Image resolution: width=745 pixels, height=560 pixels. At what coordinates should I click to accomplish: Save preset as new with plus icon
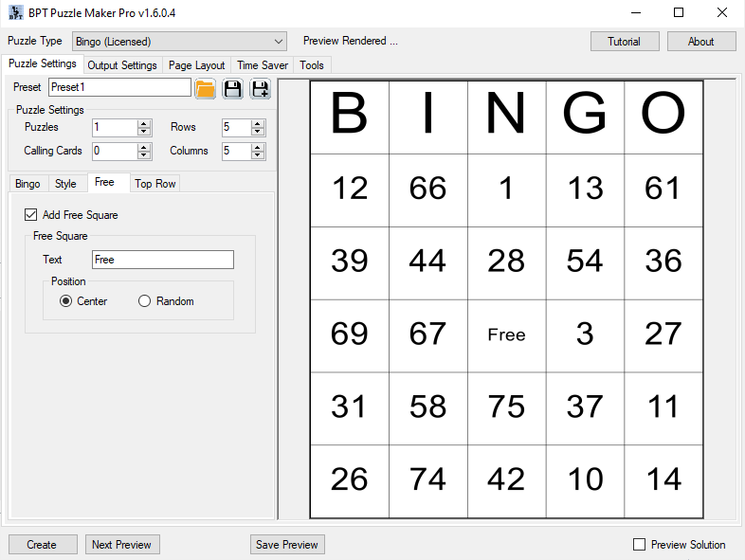coord(261,89)
